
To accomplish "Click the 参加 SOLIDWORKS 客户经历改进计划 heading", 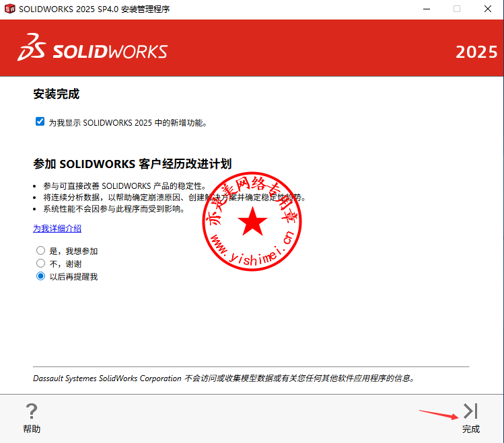I will point(132,164).
